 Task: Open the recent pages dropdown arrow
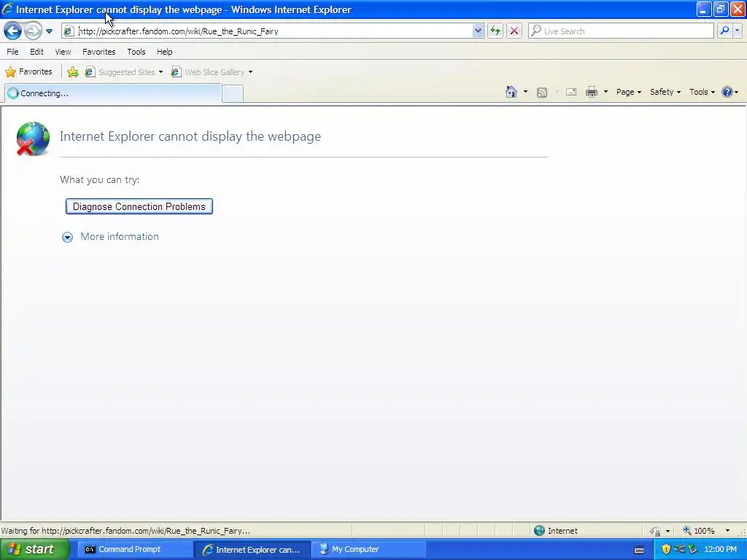point(49,31)
